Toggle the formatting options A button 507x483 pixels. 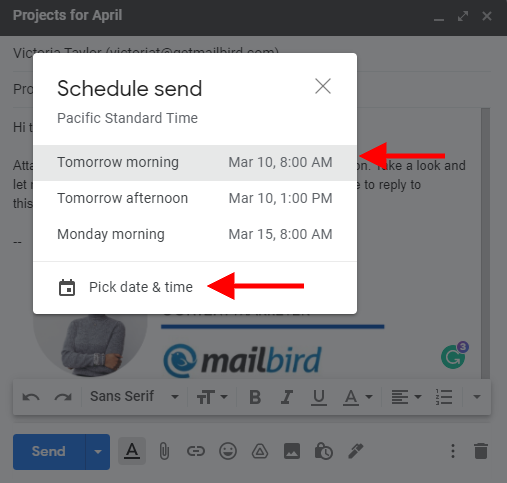[x=132, y=451]
